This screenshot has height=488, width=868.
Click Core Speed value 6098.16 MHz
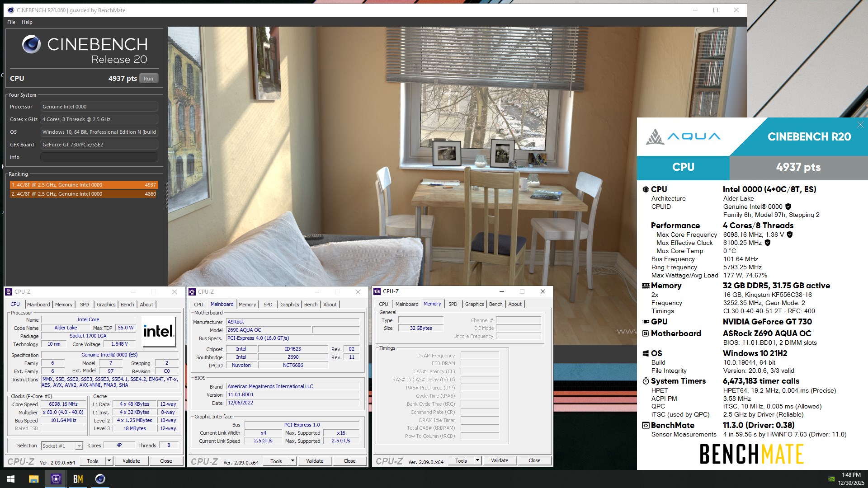[63, 404]
